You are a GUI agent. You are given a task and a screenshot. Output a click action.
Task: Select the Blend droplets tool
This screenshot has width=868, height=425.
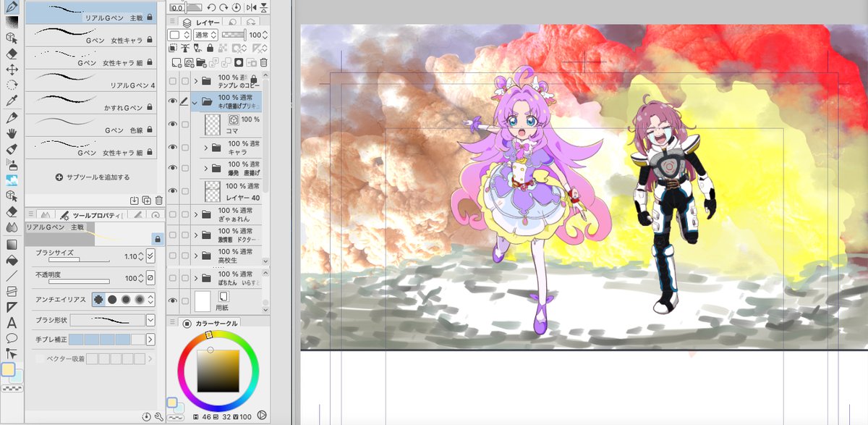(12, 227)
